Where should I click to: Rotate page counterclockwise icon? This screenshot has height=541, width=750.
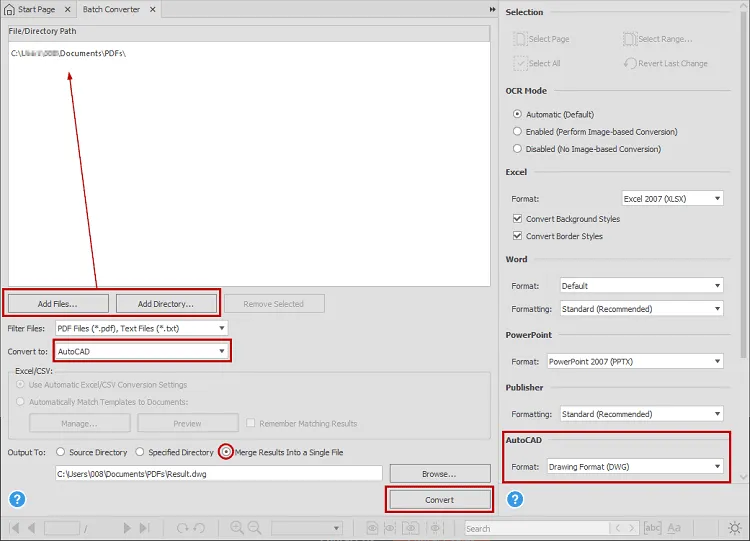(199, 528)
